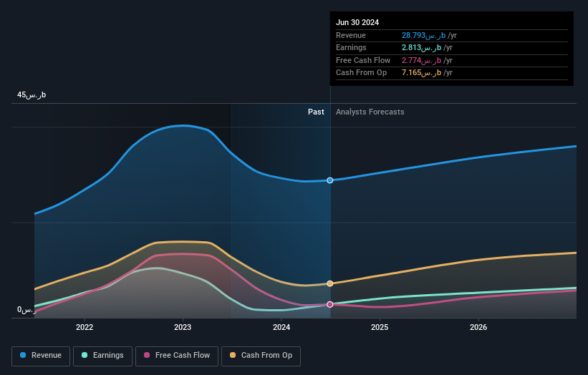Click the 45 y-axis top label

click(32, 94)
